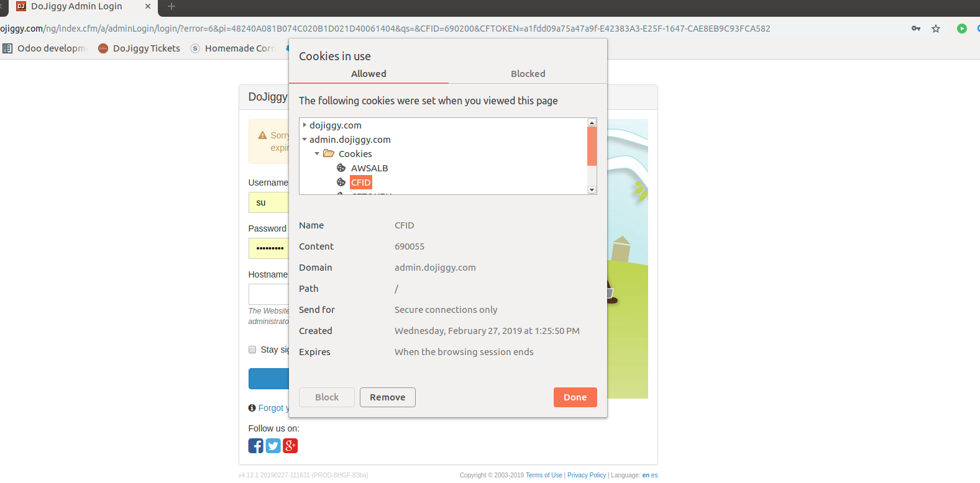Select the AWSALB cookie row text
Screen dimensions: 980x483
[369, 168]
